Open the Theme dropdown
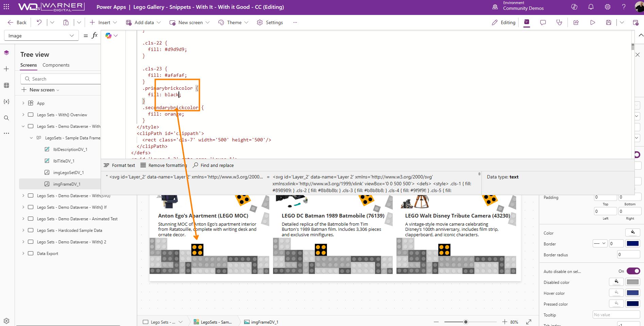Image resolution: width=644 pixels, height=326 pixels. [233, 22]
